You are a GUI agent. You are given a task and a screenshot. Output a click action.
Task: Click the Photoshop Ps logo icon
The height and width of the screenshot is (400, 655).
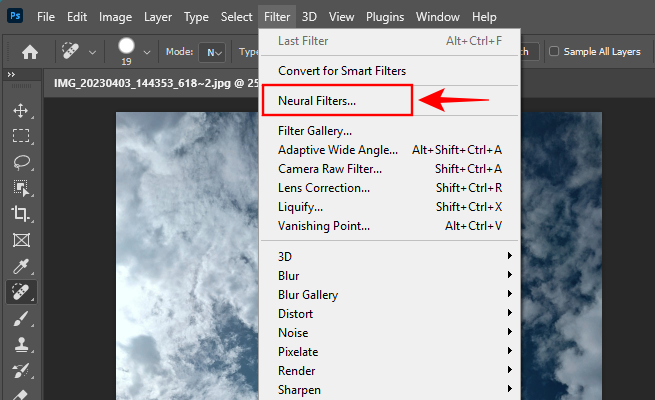(x=15, y=16)
